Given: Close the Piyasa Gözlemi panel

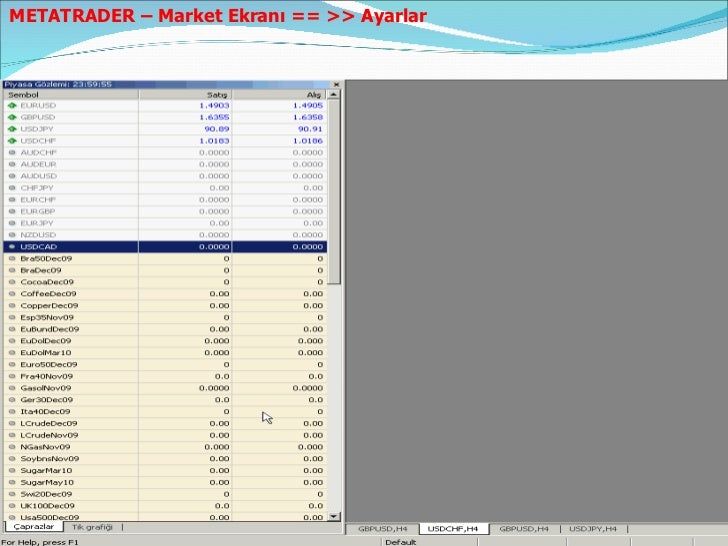Looking at the screenshot, I should tap(337, 84).
